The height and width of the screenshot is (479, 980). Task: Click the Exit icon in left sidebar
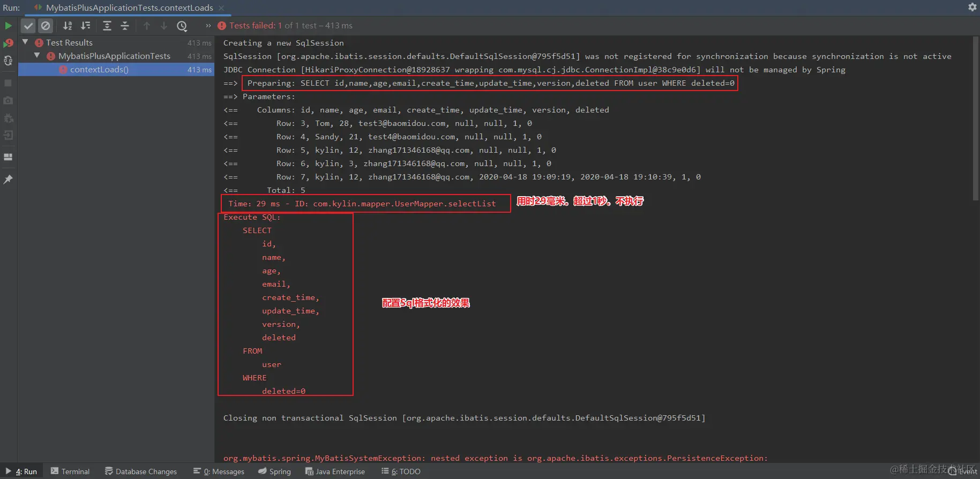[8, 135]
